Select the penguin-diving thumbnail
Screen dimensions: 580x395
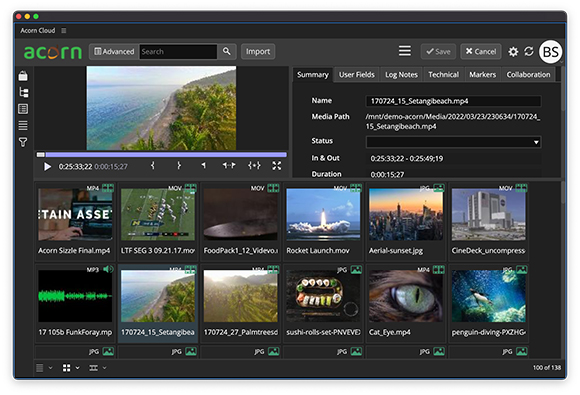tap(488, 296)
